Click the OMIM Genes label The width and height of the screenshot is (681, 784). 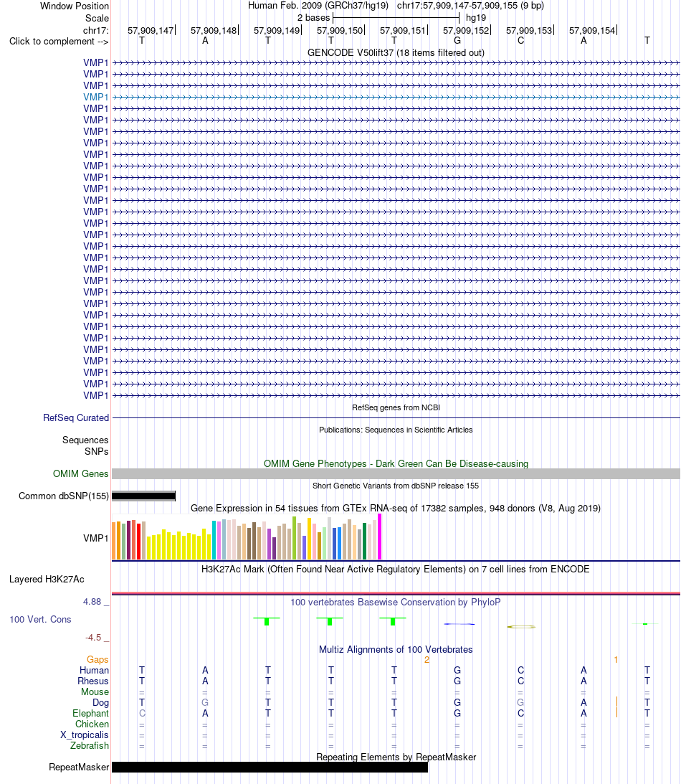[x=80, y=473]
